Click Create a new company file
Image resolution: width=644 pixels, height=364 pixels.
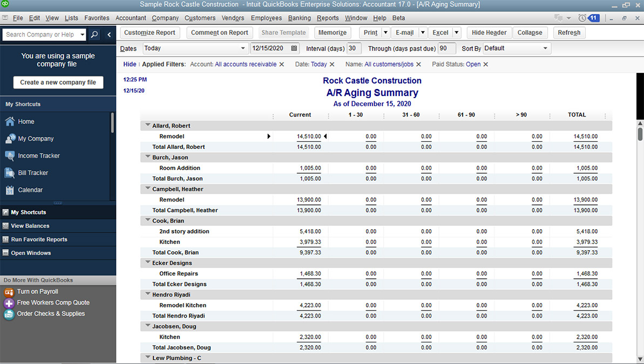[x=58, y=82]
